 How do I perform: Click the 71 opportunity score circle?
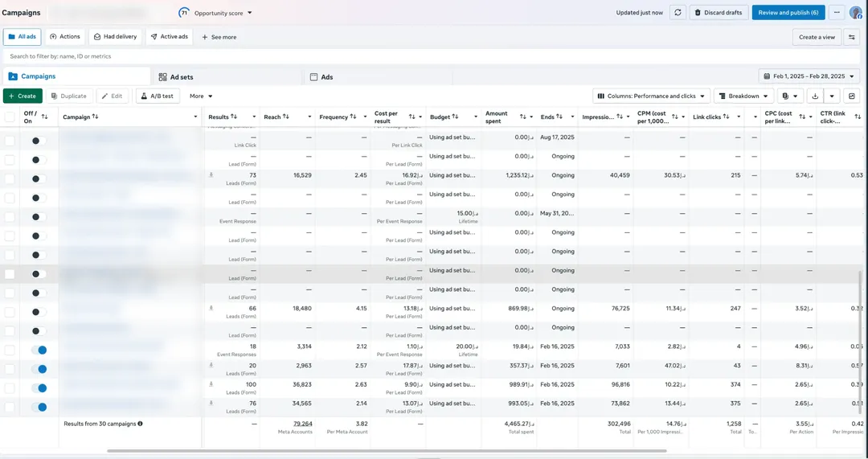tap(184, 13)
